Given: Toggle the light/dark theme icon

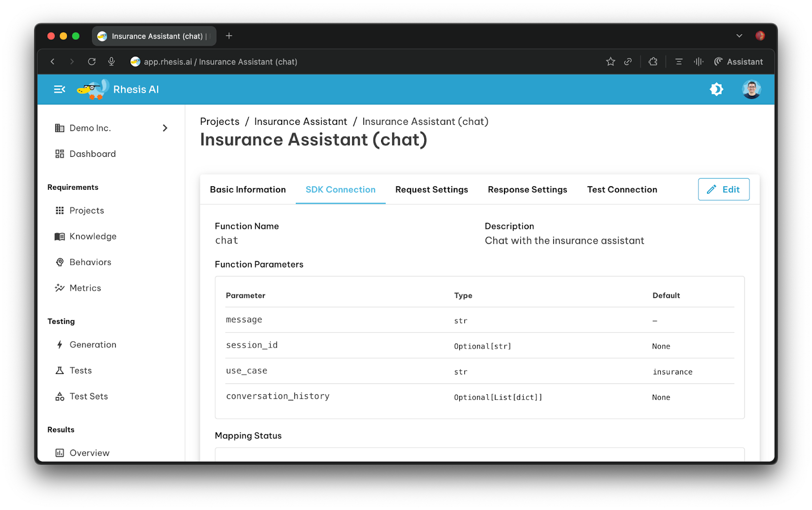Looking at the screenshot, I should click(x=716, y=89).
